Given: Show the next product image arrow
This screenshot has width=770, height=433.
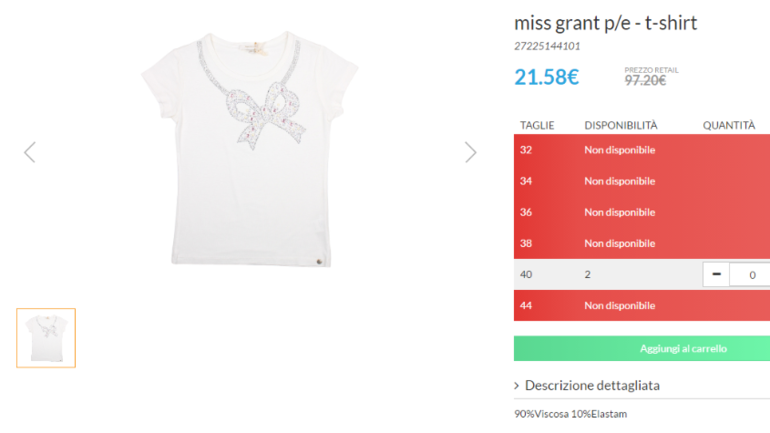Looking at the screenshot, I should coord(470,152).
